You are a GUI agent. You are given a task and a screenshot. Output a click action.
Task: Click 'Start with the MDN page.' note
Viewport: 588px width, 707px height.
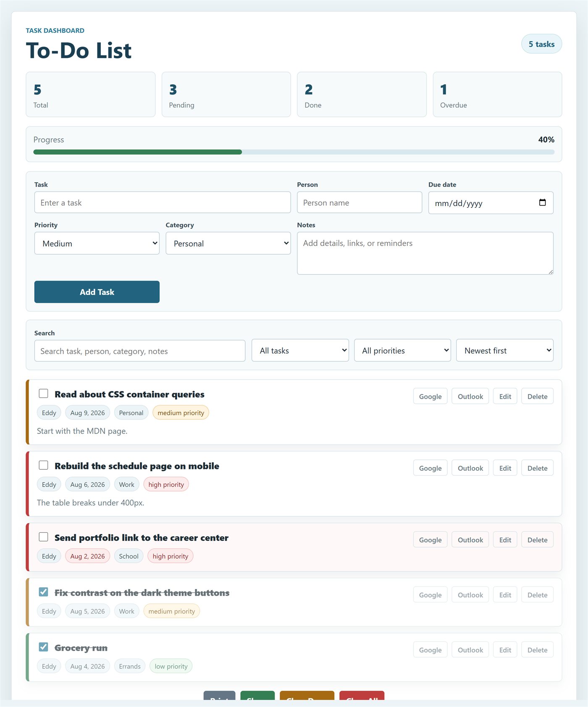82,431
